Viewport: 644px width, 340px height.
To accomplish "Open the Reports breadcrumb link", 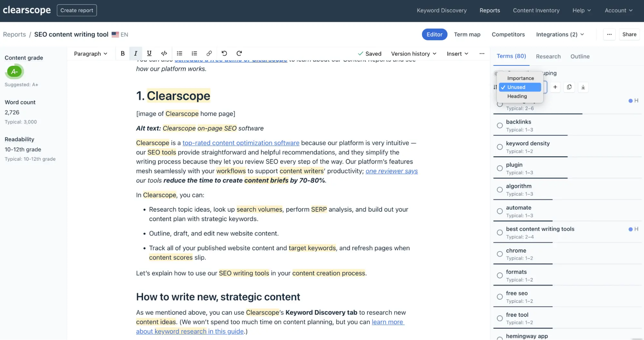I will [14, 34].
